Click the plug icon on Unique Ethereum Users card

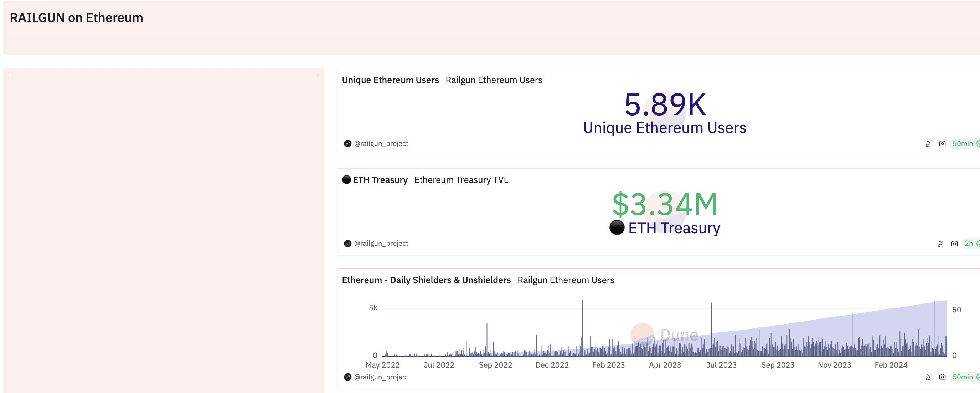coord(928,144)
